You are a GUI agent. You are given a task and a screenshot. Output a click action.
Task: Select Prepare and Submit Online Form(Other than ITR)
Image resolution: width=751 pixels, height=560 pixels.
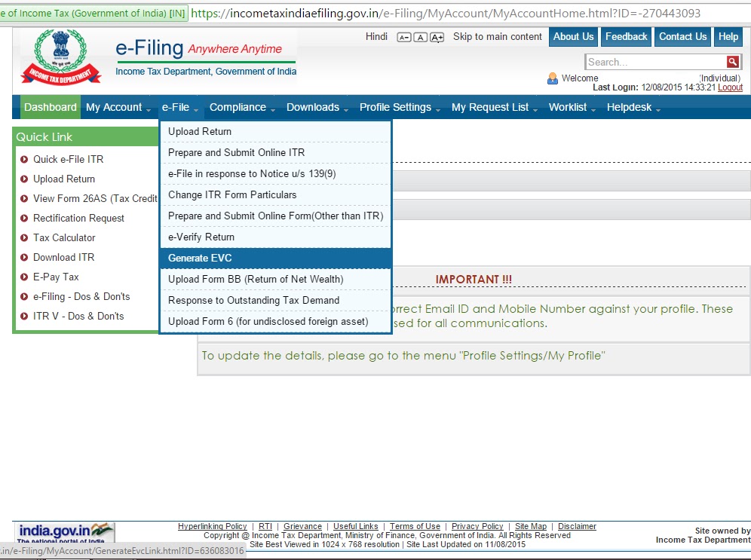(275, 216)
